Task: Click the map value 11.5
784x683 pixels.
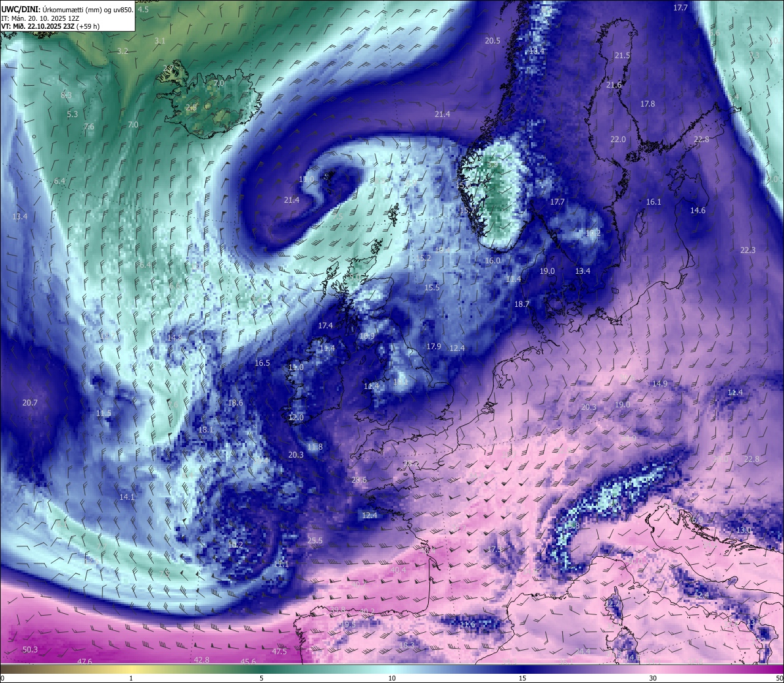Action: 104,413
